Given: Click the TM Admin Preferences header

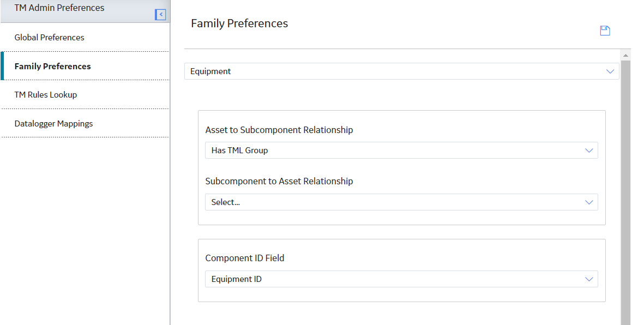Looking at the screenshot, I should pyautogui.click(x=59, y=8).
